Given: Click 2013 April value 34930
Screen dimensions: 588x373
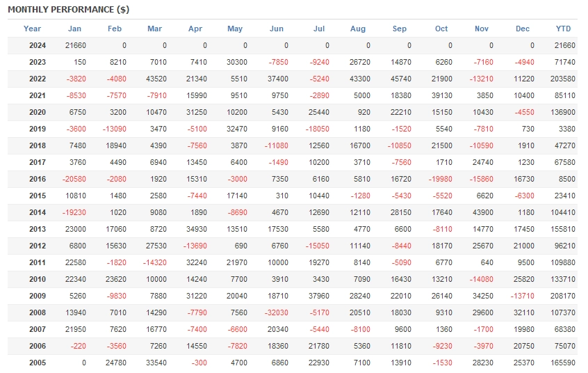Looking at the screenshot, I should [x=197, y=229].
